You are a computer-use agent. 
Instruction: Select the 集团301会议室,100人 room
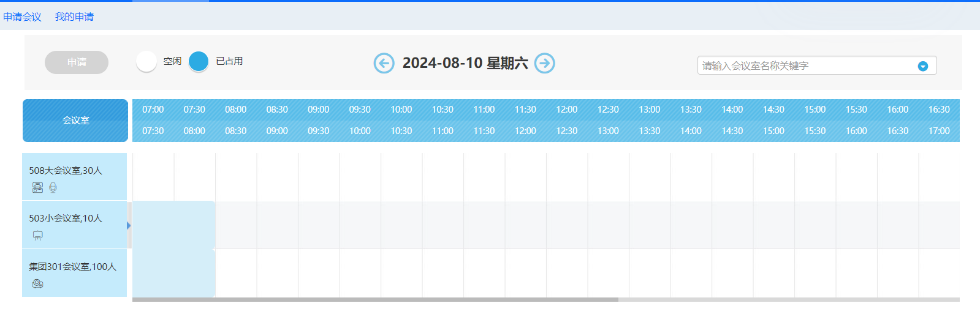[x=72, y=267]
